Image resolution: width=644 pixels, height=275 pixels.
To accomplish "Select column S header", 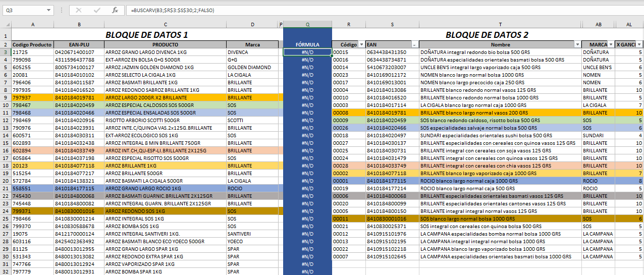I will (x=392, y=24).
